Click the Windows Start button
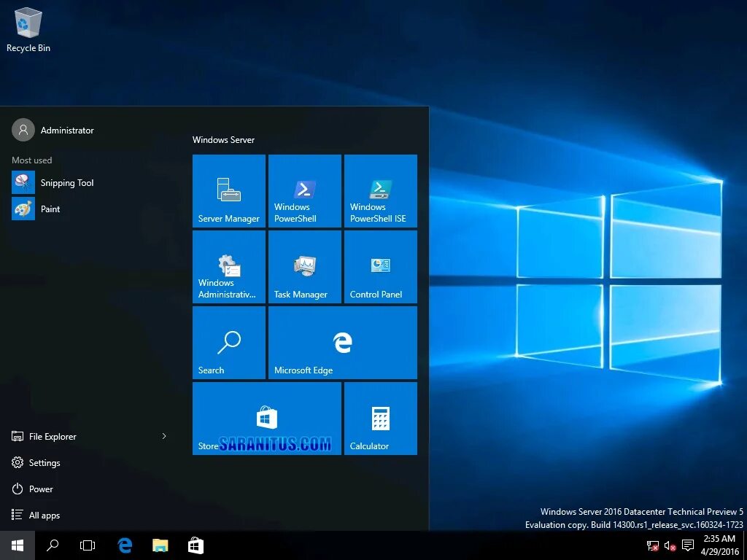Image resolution: width=747 pixels, height=560 pixels. click(x=18, y=545)
